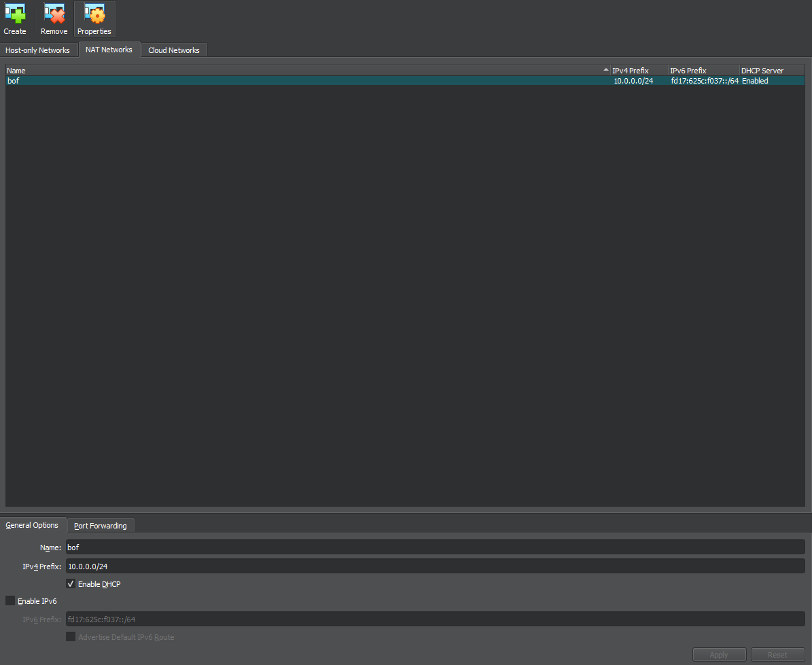Open the General Options tab
This screenshot has width=812, height=665.
[x=32, y=525]
